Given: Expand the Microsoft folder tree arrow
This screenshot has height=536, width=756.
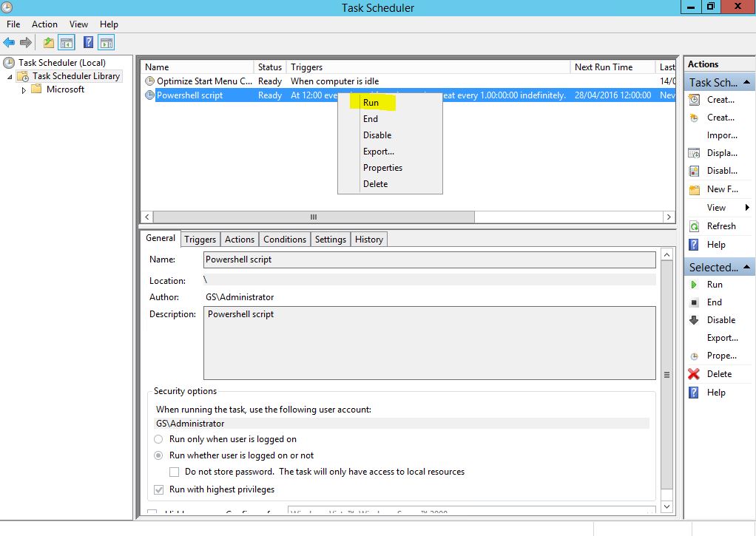Looking at the screenshot, I should click(24, 90).
